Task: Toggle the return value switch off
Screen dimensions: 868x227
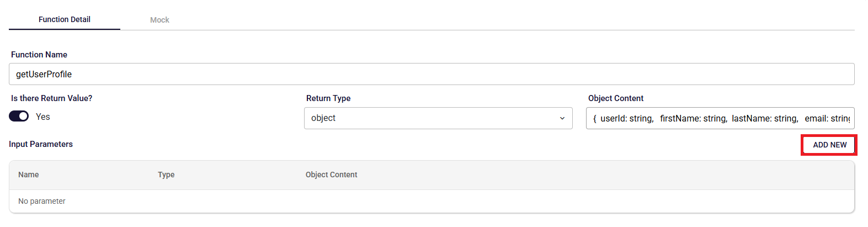Action: pos(19,117)
